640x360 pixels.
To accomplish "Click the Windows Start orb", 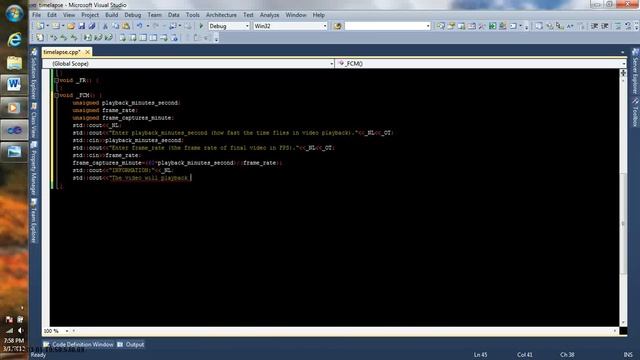I will 14,14.
